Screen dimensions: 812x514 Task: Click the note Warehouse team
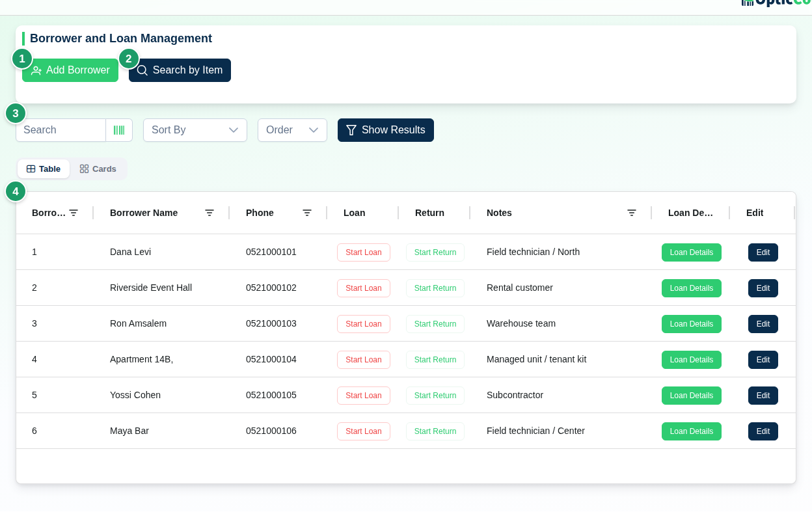click(x=521, y=323)
